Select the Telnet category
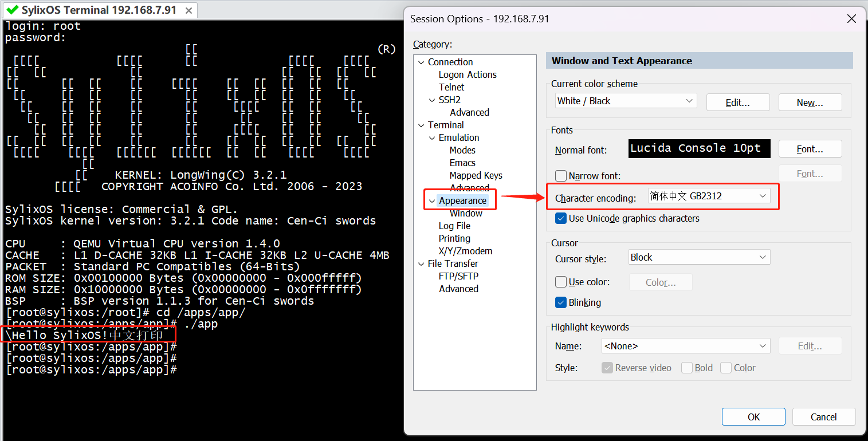The height and width of the screenshot is (441, 868). point(451,87)
